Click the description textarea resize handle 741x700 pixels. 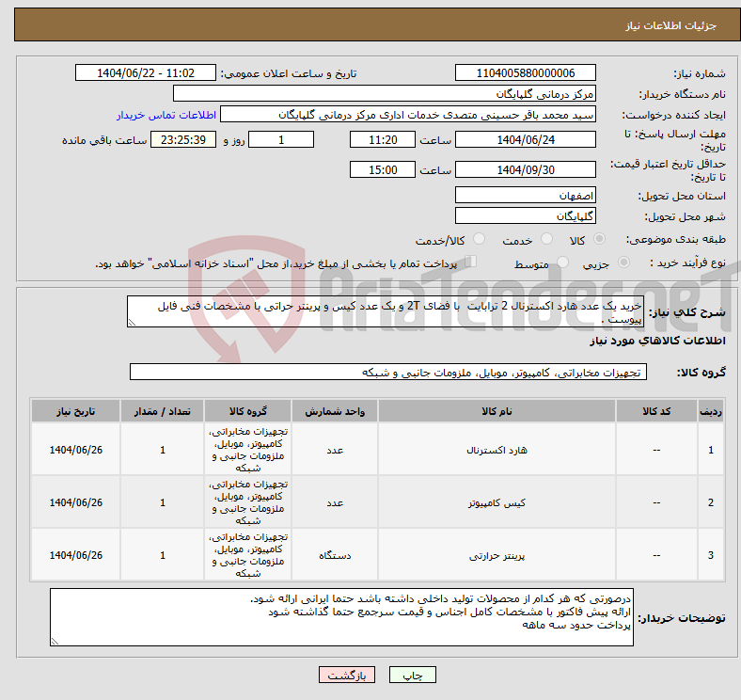click(132, 323)
